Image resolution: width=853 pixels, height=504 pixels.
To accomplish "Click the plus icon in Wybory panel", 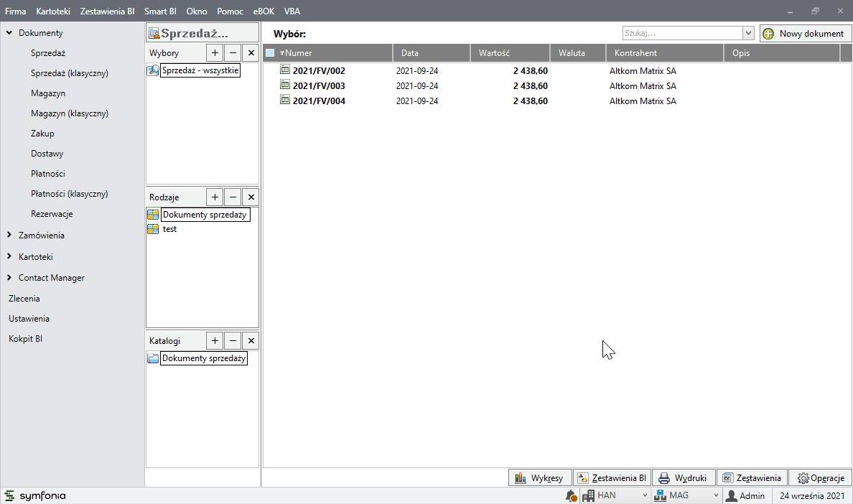I will (x=215, y=52).
